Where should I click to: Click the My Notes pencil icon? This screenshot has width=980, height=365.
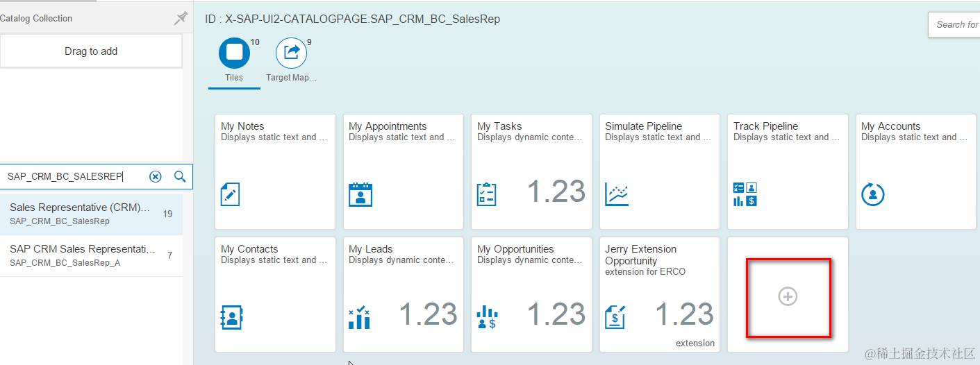230,194
